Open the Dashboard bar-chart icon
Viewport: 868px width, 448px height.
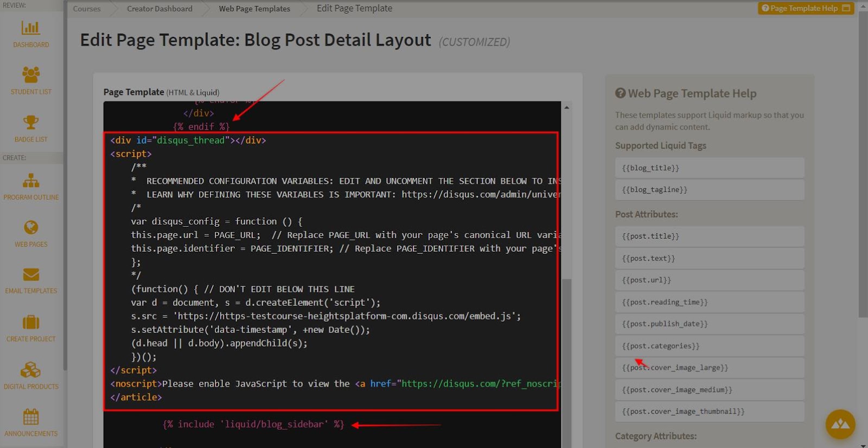(x=31, y=27)
